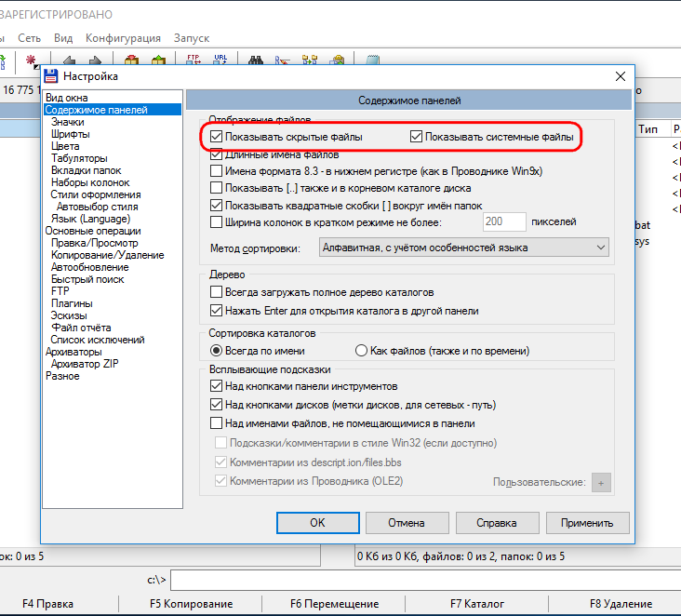
Task: Select 'Цвета' in settings tree
Action: click(x=65, y=146)
